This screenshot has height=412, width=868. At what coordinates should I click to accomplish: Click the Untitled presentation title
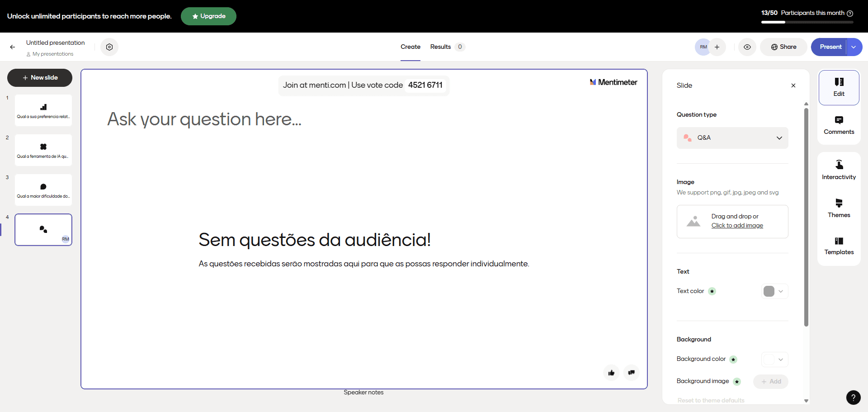(x=55, y=43)
